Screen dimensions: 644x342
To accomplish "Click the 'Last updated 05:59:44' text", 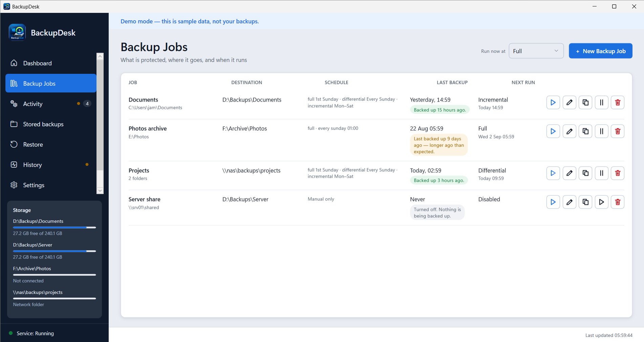I will (x=609, y=335).
